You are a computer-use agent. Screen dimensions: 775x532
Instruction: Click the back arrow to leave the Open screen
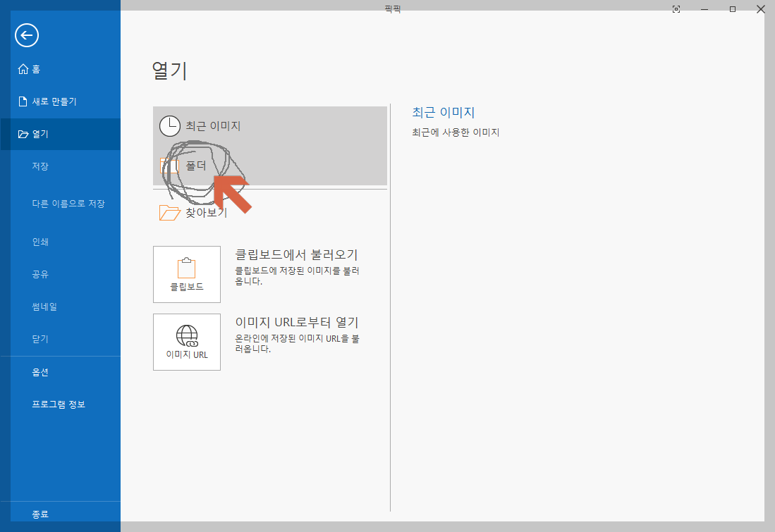26,35
